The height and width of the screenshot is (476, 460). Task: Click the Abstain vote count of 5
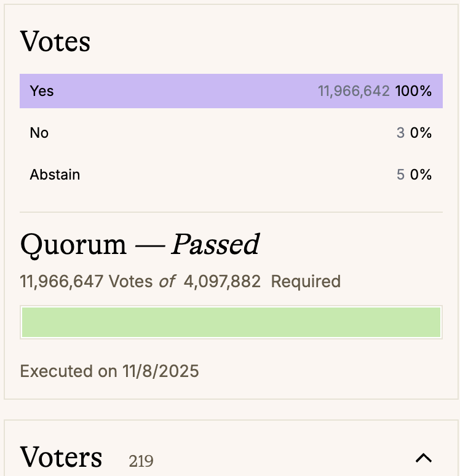point(400,175)
